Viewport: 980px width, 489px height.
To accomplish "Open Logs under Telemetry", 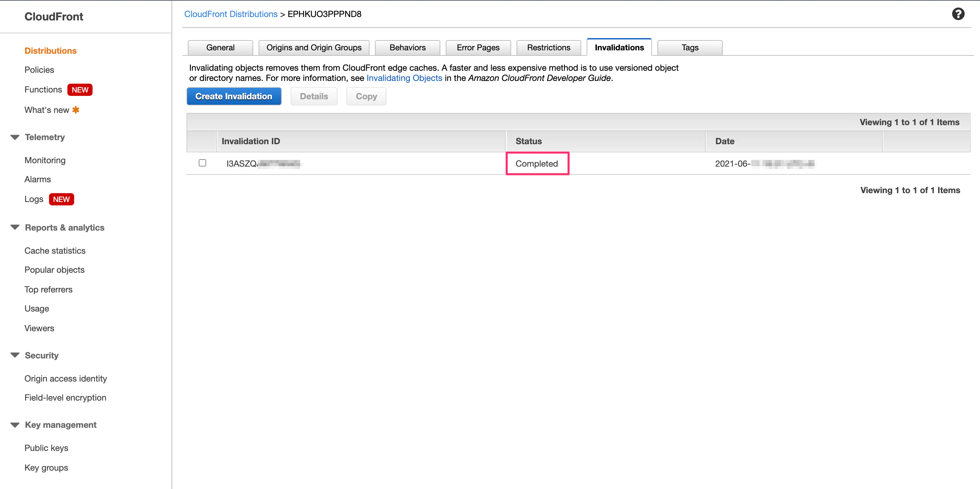I will [34, 199].
